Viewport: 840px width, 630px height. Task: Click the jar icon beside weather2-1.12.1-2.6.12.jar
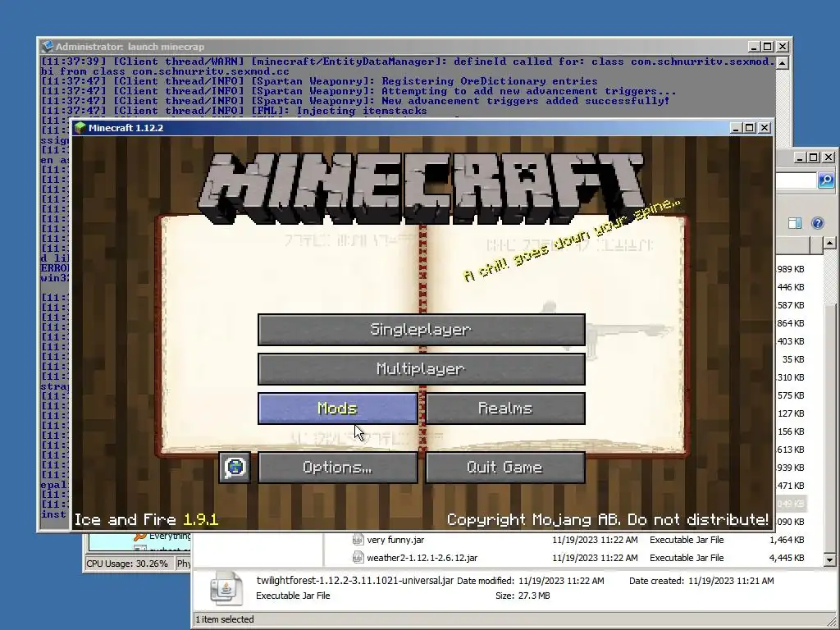(x=358, y=558)
